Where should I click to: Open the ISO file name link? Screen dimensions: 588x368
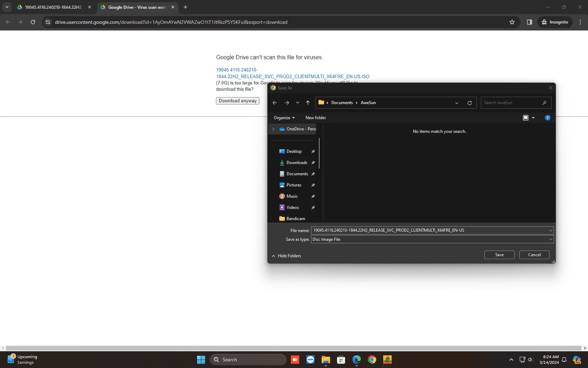pyautogui.click(x=293, y=73)
